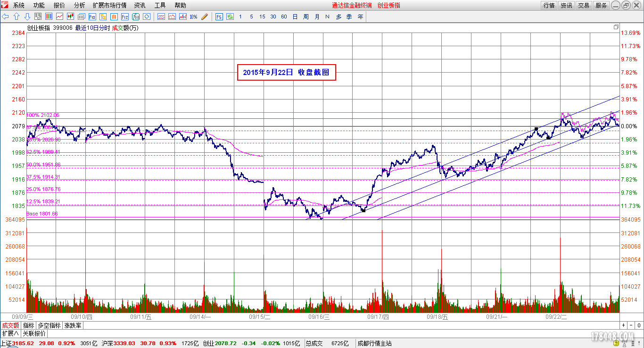Image resolution: width=644 pixels, height=348 pixels.
Task: Click the 上证 index value 3185.62
Action: pyautogui.click(x=23, y=343)
